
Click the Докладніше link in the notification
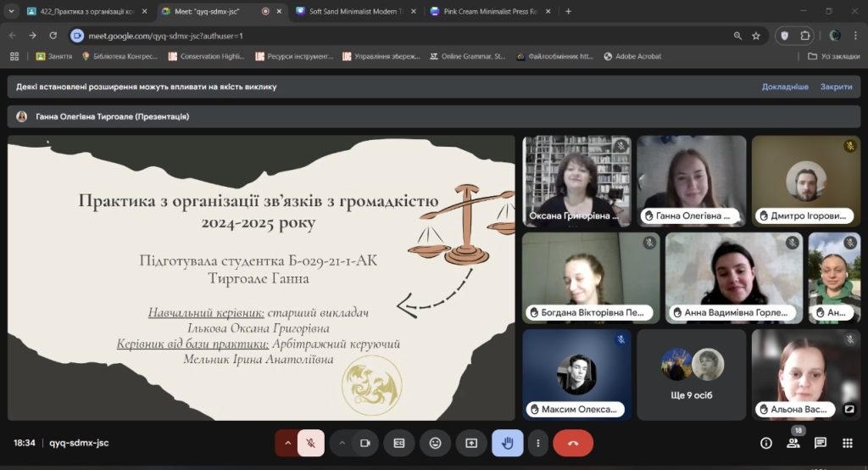(785, 87)
